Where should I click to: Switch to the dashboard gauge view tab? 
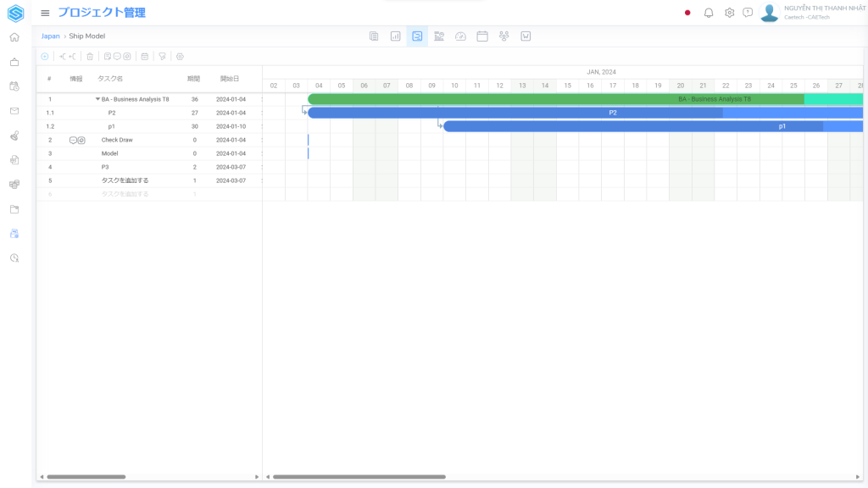460,36
